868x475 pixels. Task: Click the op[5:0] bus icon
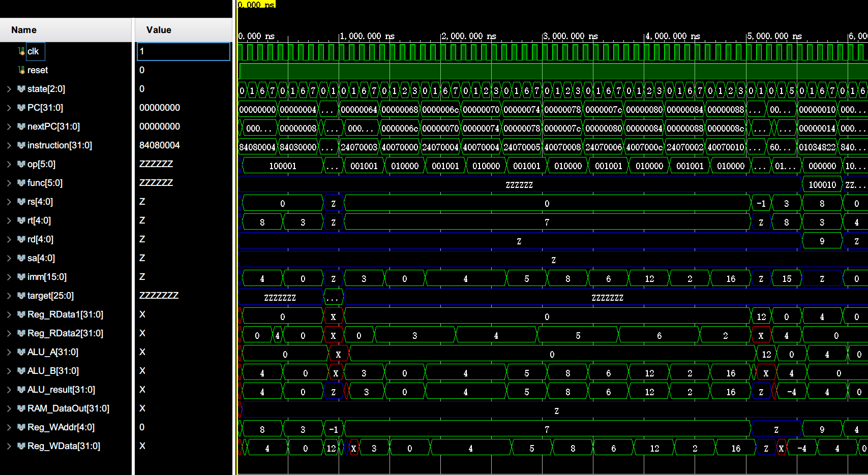click(21, 164)
